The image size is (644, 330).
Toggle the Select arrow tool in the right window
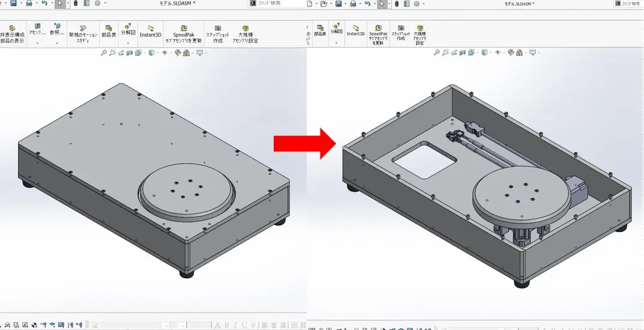click(x=382, y=4)
